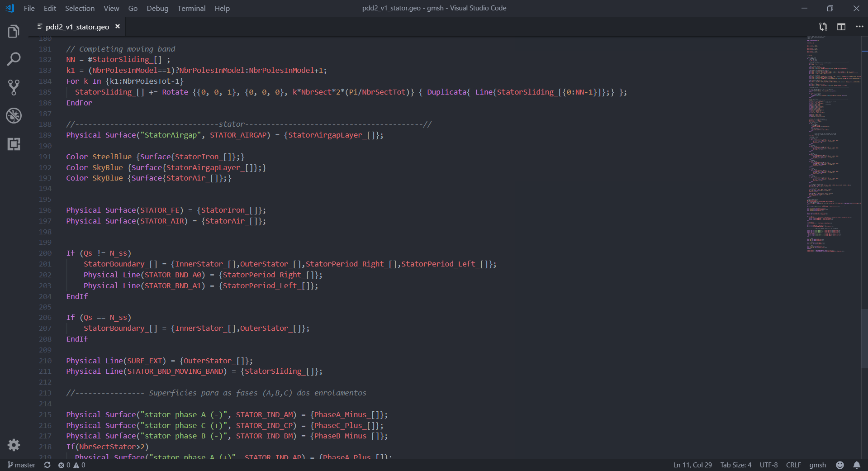The height and width of the screenshot is (471, 868).
Task: Click the code minimap overview
Action: coord(833,144)
